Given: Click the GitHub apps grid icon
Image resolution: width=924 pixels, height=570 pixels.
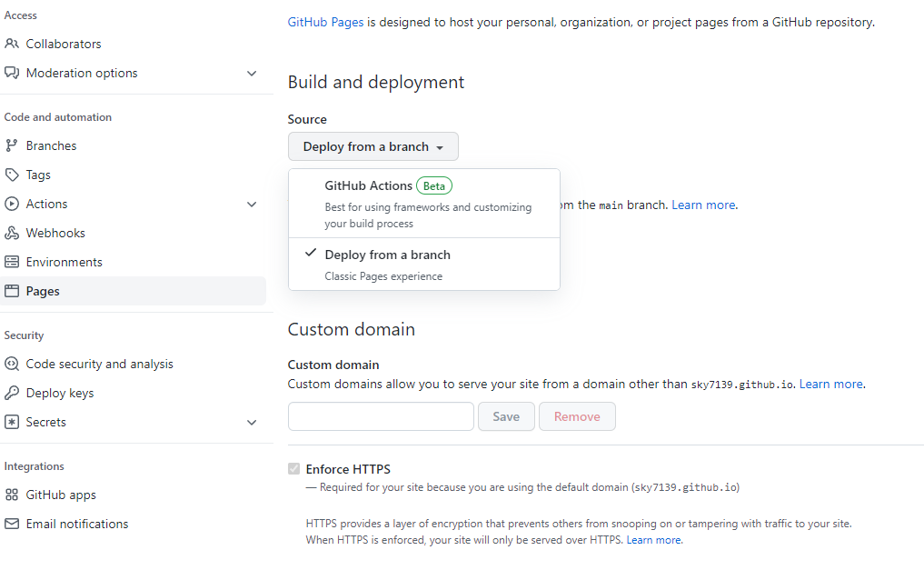Looking at the screenshot, I should (x=12, y=495).
